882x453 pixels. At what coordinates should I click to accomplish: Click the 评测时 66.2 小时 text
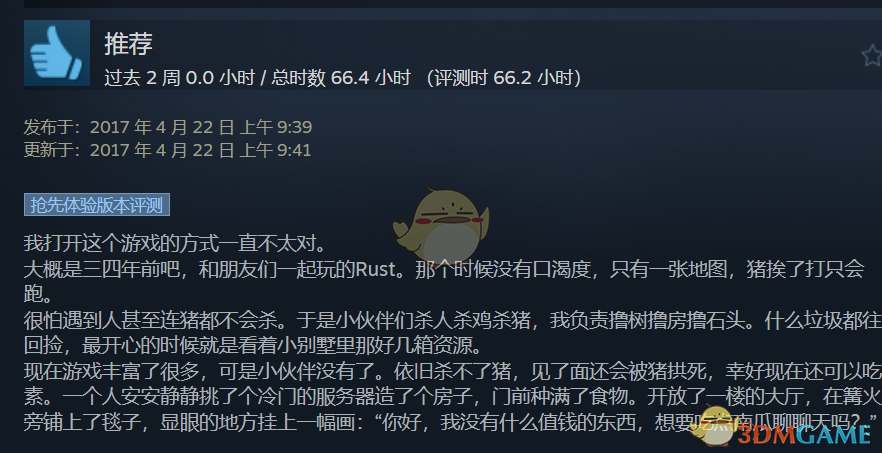click(503, 78)
